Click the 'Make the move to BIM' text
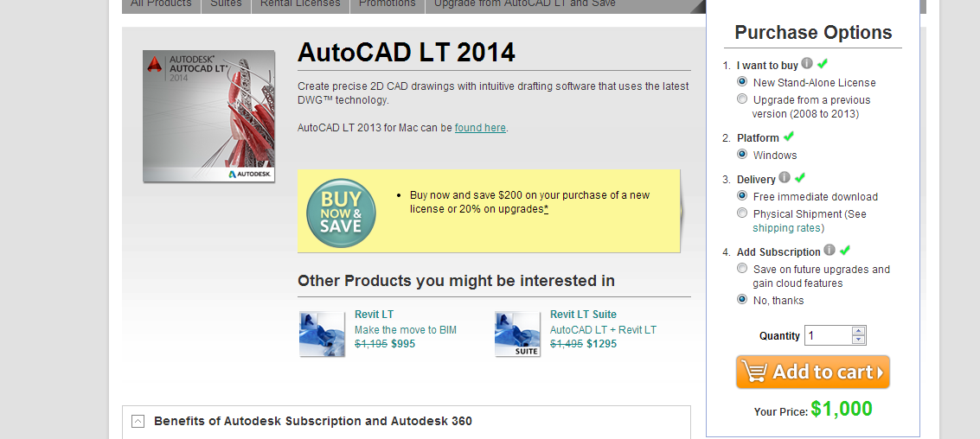 [x=406, y=330]
